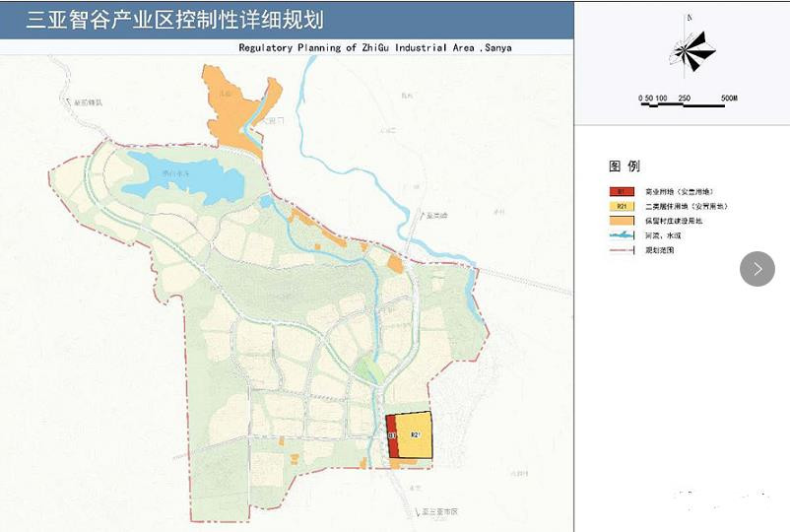Image resolution: width=790 pixels, height=532 pixels.
Task: Click the wind rose compass icon
Action: pos(691,51)
